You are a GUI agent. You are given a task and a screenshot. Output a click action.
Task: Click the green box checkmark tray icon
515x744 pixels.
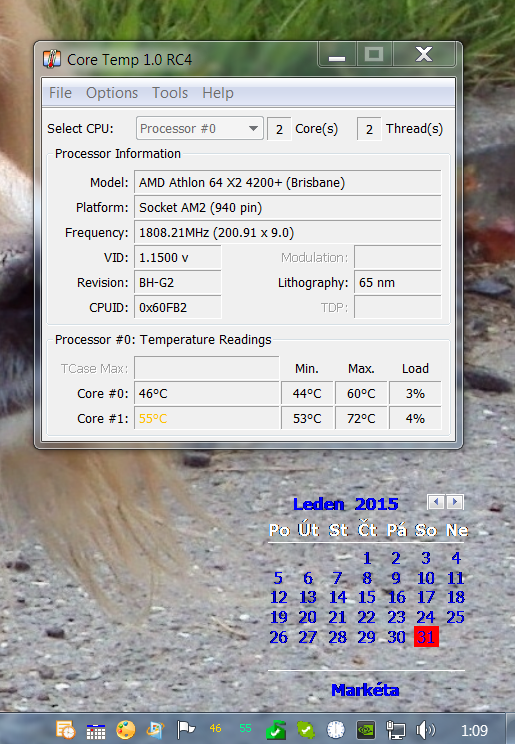(276, 730)
